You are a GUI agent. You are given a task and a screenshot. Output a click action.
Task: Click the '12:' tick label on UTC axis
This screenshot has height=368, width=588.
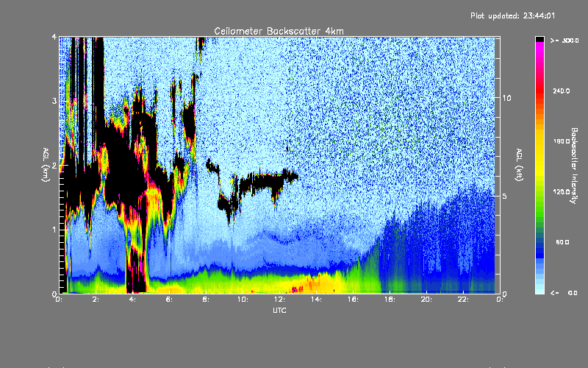pyautogui.click(x=279, y=300)
